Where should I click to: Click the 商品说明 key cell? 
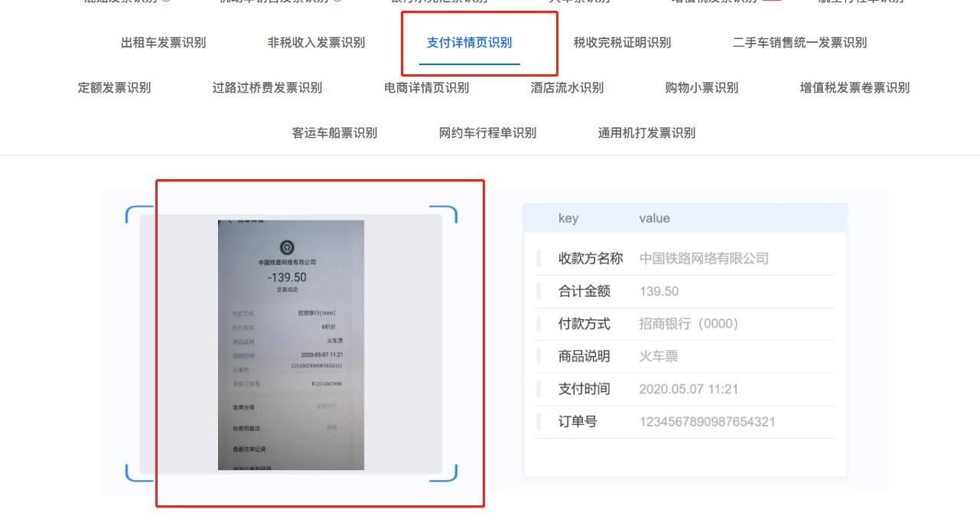(x=584, y=357)
